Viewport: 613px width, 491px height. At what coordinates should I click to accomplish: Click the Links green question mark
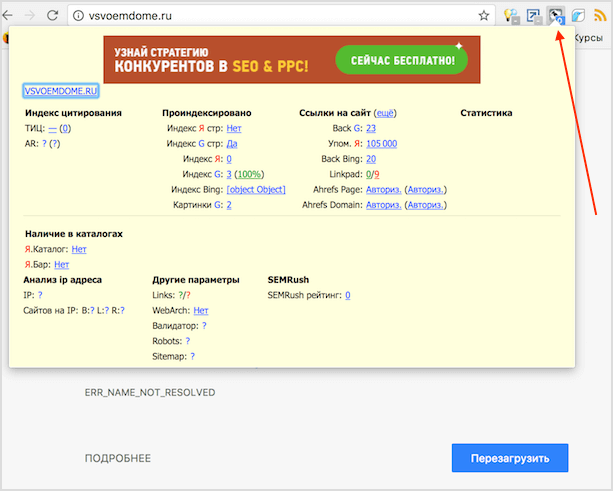pos(181,295)
